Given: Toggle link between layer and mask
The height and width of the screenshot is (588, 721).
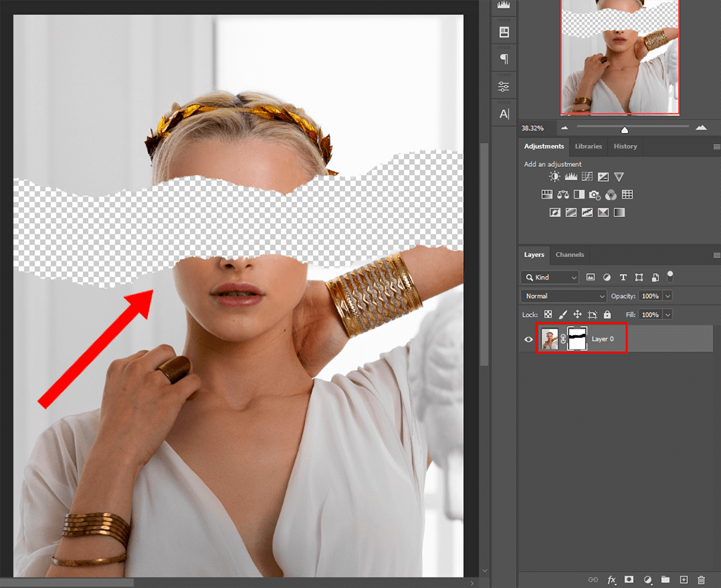Looking at the screenshot, I should click(x=563, y=339).
